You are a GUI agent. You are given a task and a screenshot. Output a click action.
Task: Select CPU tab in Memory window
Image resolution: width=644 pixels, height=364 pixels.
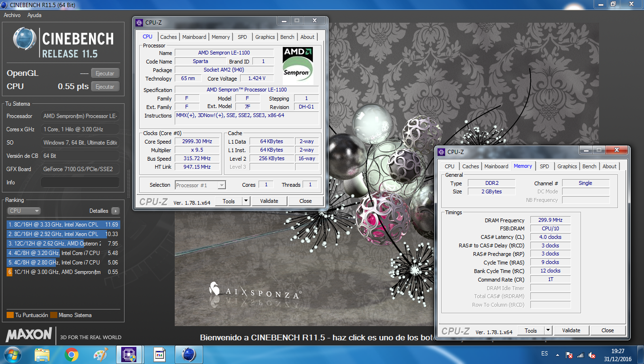point(449,166)
